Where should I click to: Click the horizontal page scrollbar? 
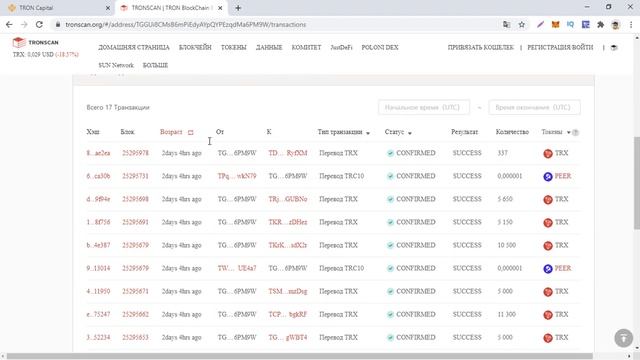(x=300, y=356)
